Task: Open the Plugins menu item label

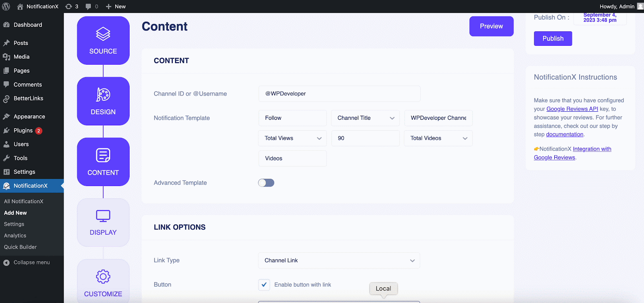Action: [23, 130]
